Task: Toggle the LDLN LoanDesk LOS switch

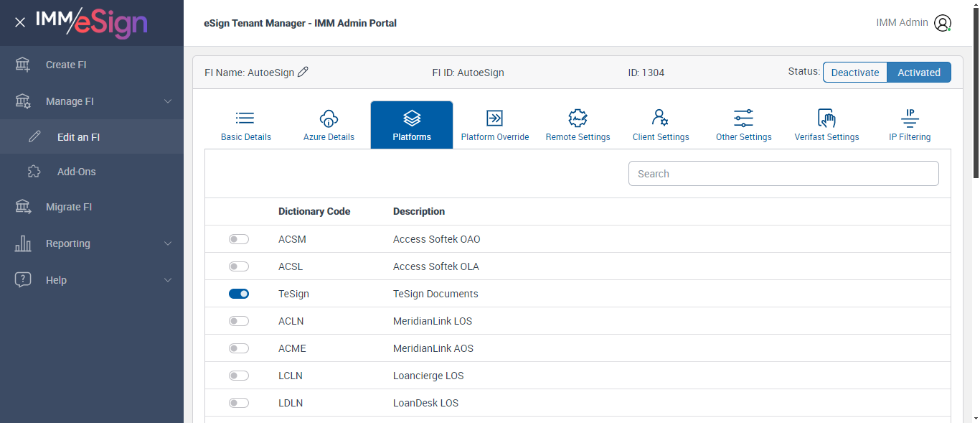Action: (239, 403)
